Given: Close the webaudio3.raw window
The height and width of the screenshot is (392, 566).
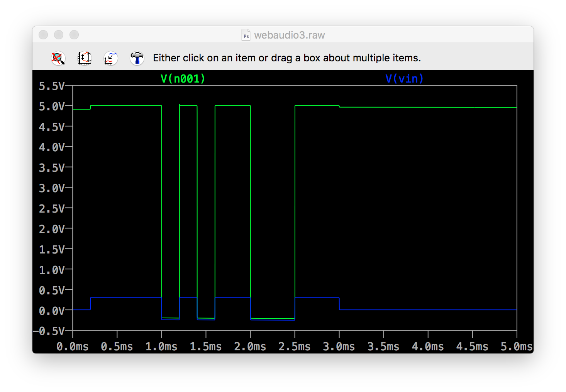Looking at the screenshot, I should 43,35.
